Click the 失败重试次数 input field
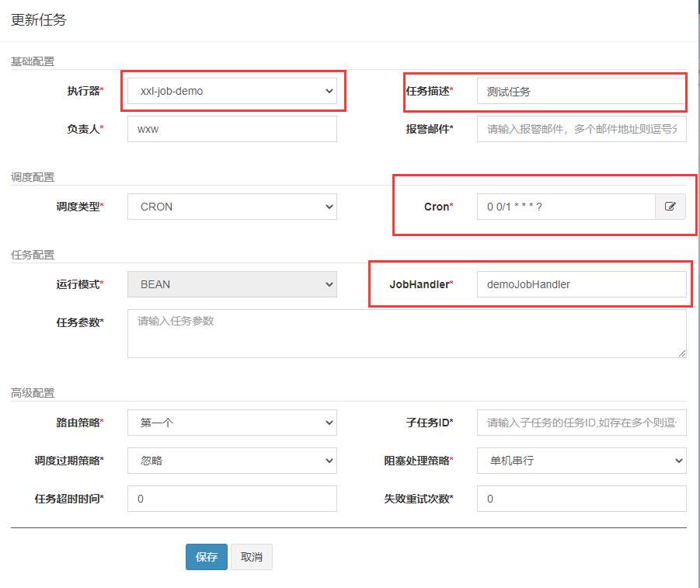700x588 pixels. click(582, 499)
